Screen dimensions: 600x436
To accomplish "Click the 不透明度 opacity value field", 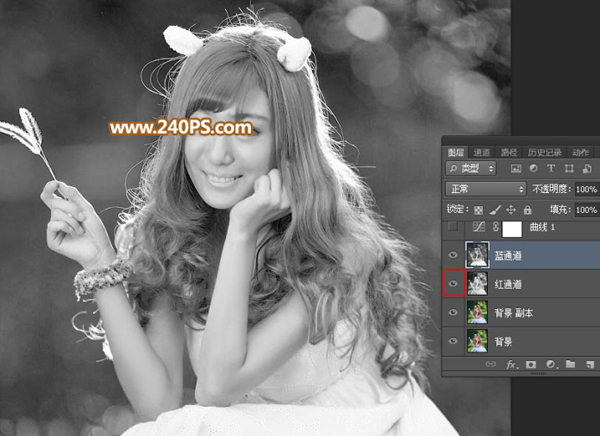I will pyautogui.click(x=586, y=189).
